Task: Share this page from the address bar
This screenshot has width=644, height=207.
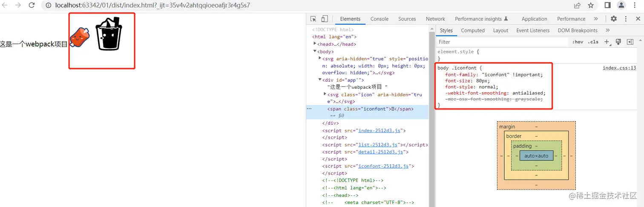Action: click(x=577, y=6)
